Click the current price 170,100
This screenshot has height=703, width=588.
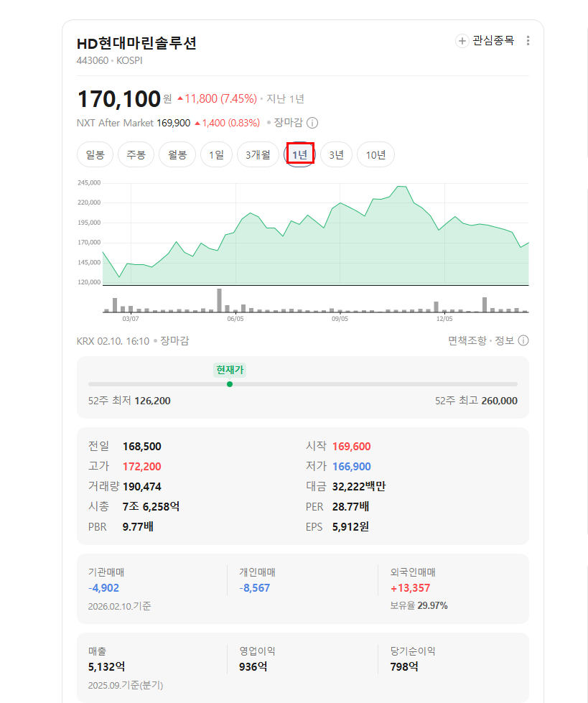pos(118,98)
